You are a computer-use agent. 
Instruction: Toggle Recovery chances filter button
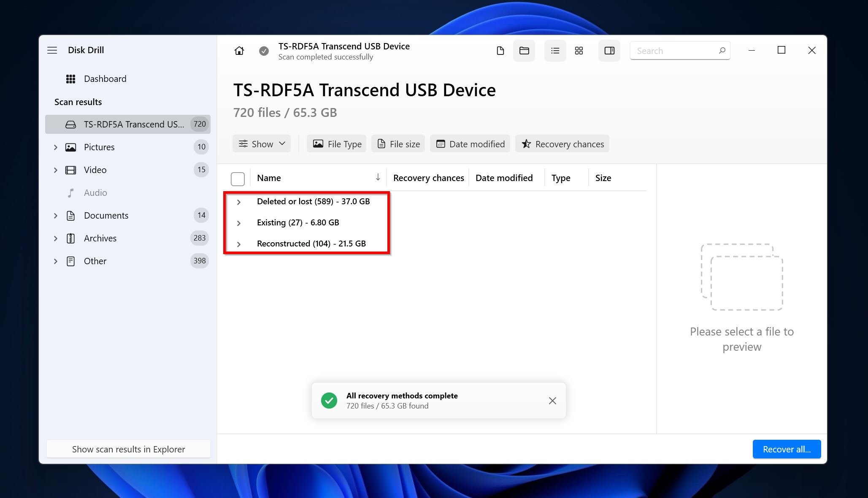point(563,143)
